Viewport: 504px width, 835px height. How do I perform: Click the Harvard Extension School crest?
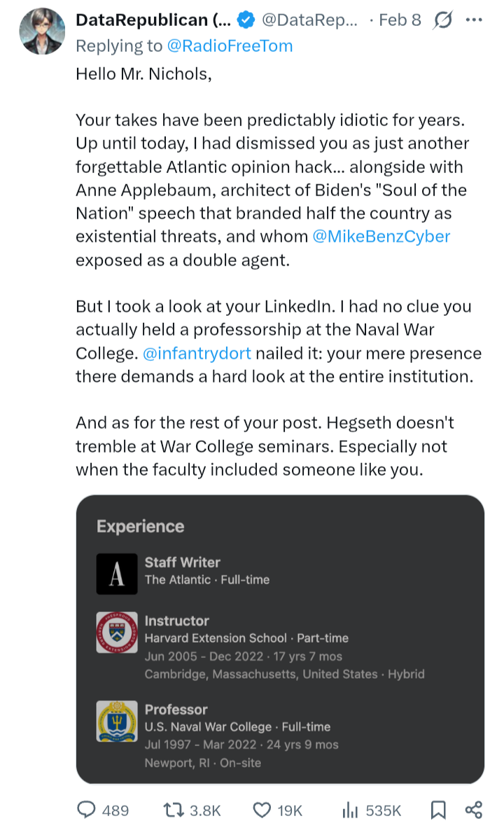click(x=117, y=633)
